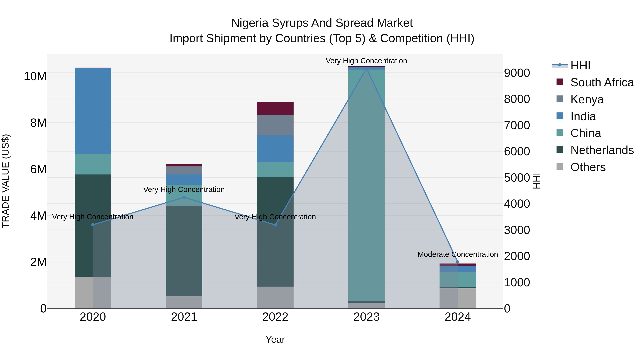Click the India segment of 2020 bar
The height and width of the screenshot is (362, 644).
click(x=93, y=111)
